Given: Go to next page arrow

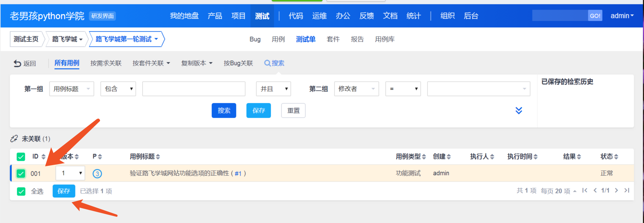Looking at the screenshot, I should (616, 191).
